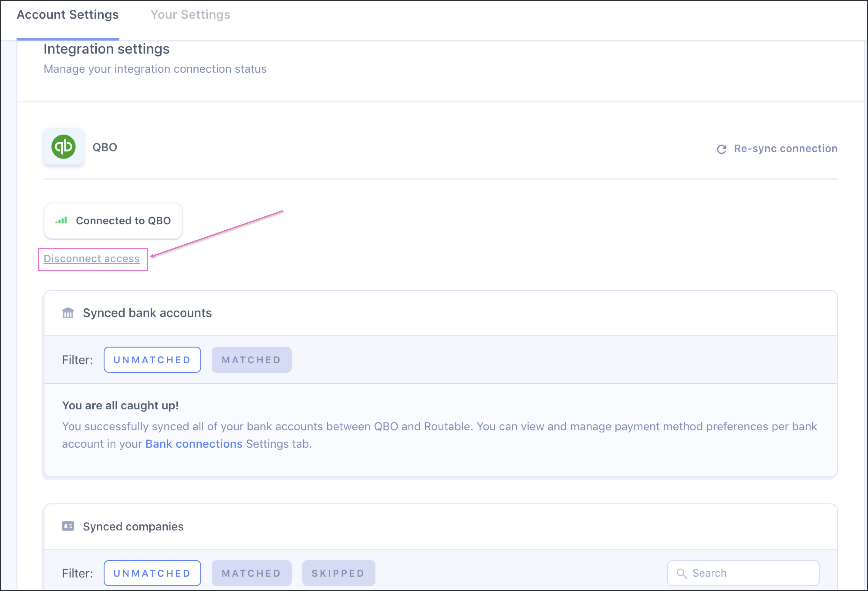The height and width of the screenshot is (591, 868).
Task: Click the green signal bars connection icon
Action: (61, 220)
